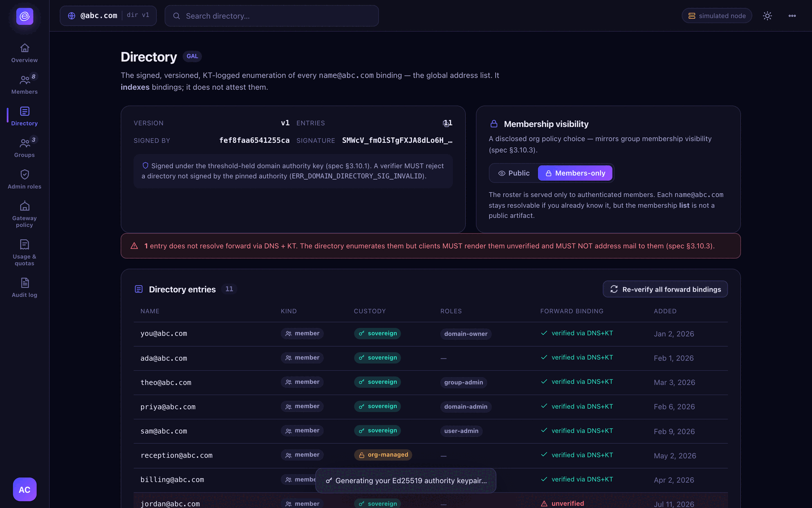
Task: Click Re-verify all forward bindings
Action: pos(665,289)
